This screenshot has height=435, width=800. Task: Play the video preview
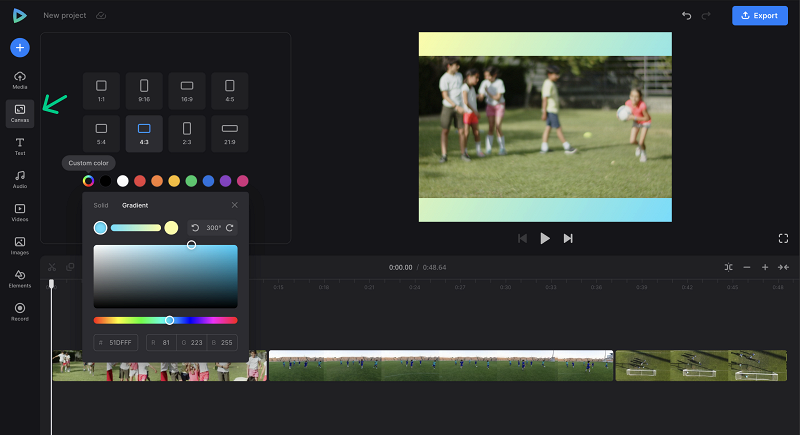[545, 239]
